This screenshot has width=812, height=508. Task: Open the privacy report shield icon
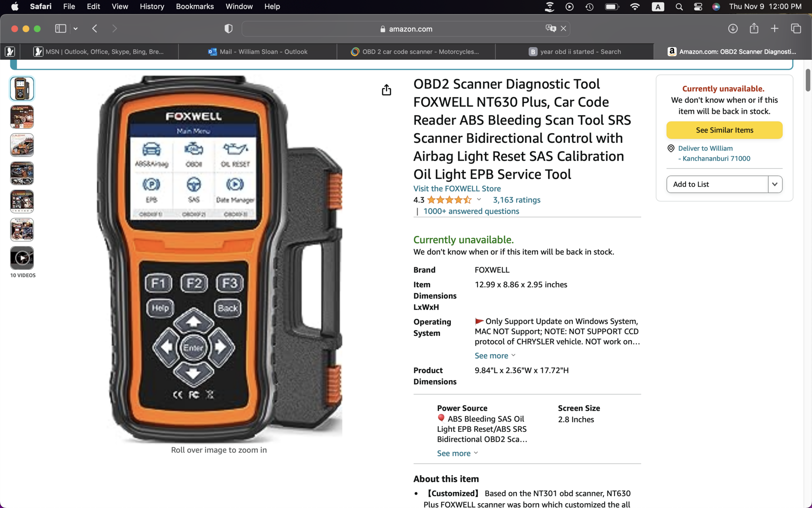(228, 29)
